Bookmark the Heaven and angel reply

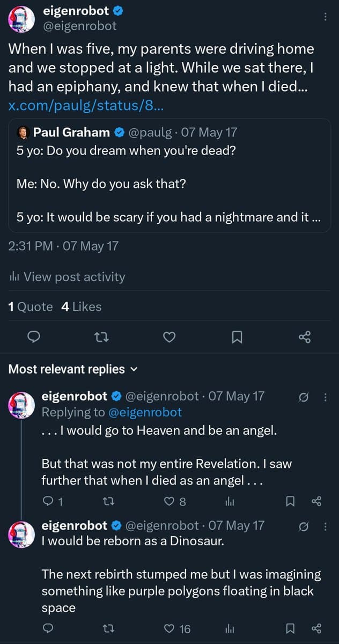pyautogui.click(x=290, y=502)
